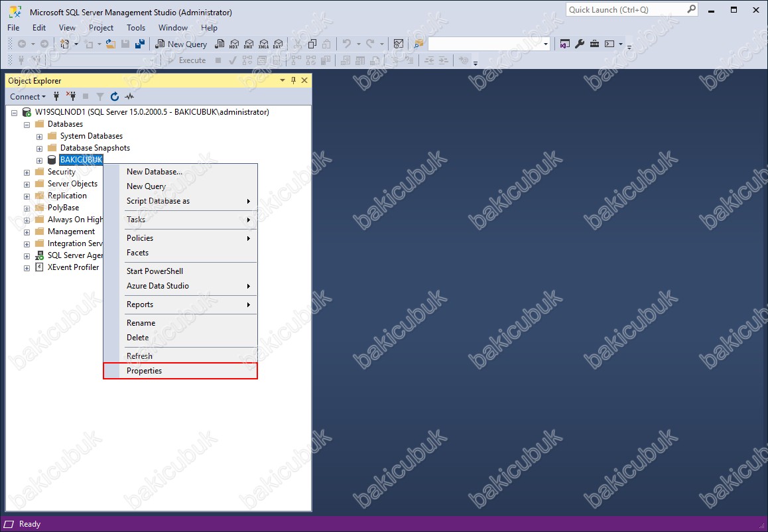Open the File menu

[x=13, y=28]
